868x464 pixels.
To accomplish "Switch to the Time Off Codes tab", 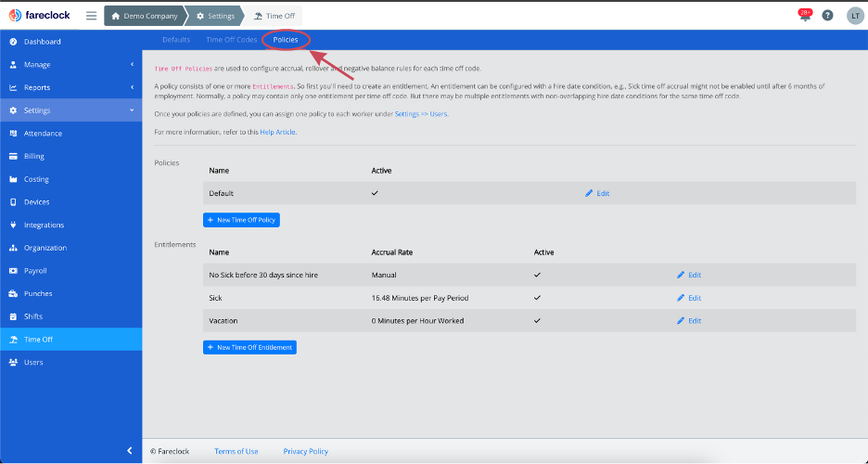I will [x=232, y=40].
